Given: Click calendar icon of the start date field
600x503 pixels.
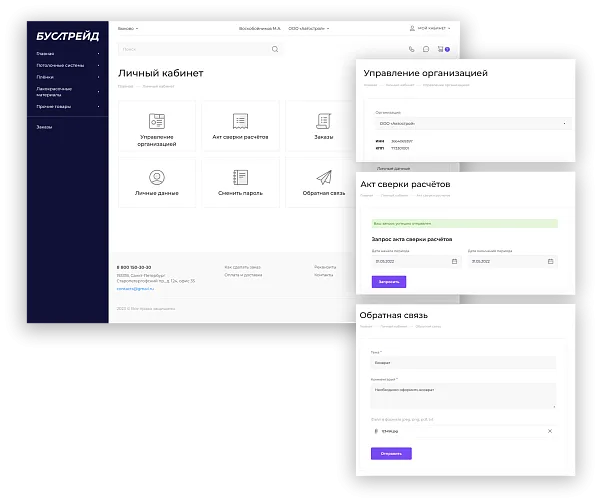Looking at the screenshot, I should (x=454, y=261).
